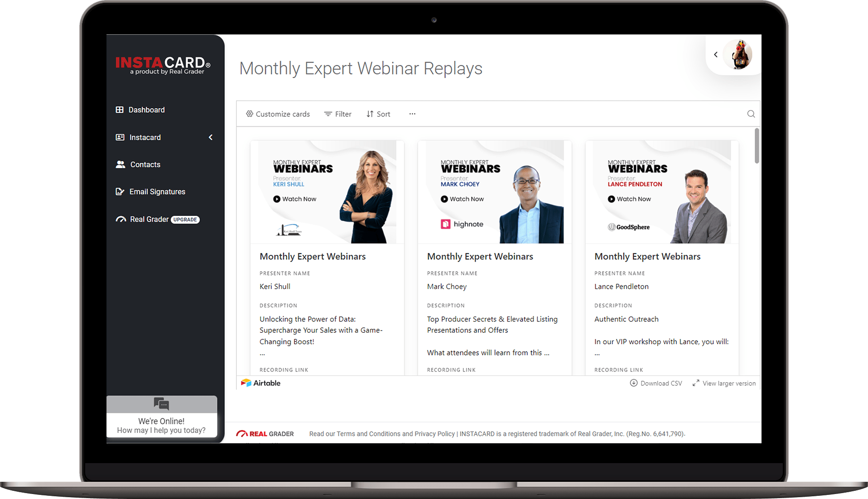Click the Download CSV arrow icon
The width and height of the screenshot is (868, 499).
pyautogui.click(x=633, y=383)
